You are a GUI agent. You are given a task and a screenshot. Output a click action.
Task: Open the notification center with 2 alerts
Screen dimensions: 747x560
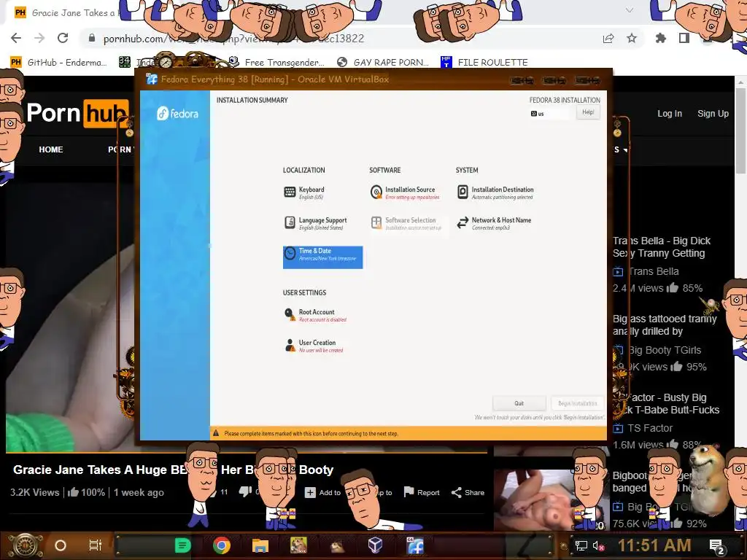(717, 546)
